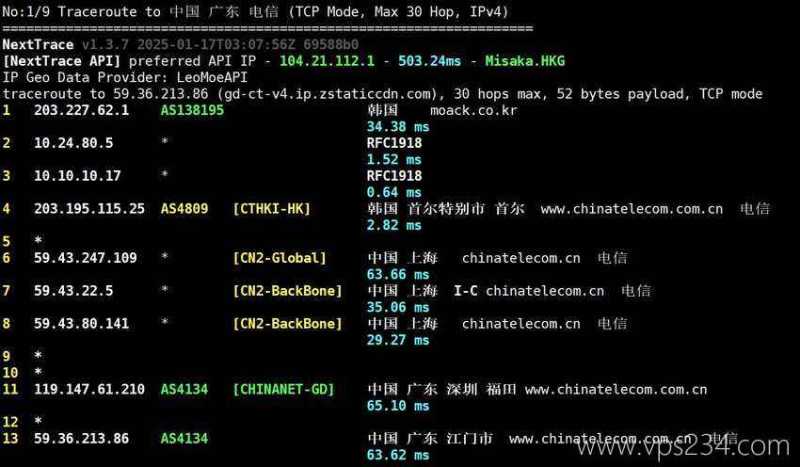
Task: Click the [CTHKI-HK] network tag
Action: pos(271,209)
